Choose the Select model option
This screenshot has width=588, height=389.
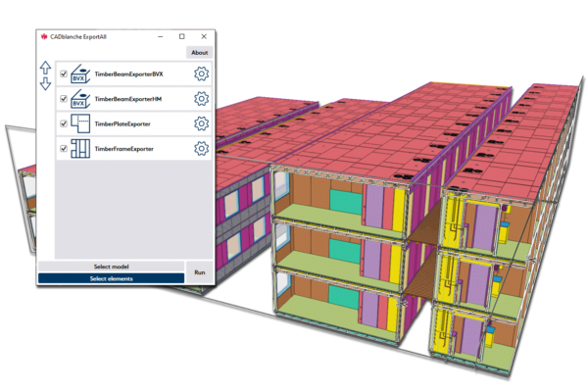(x=111, y=267)
